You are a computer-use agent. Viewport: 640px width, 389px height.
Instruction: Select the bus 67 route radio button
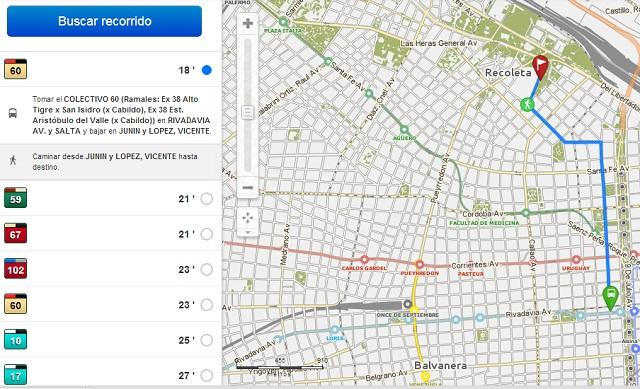(x=207, y=234)
